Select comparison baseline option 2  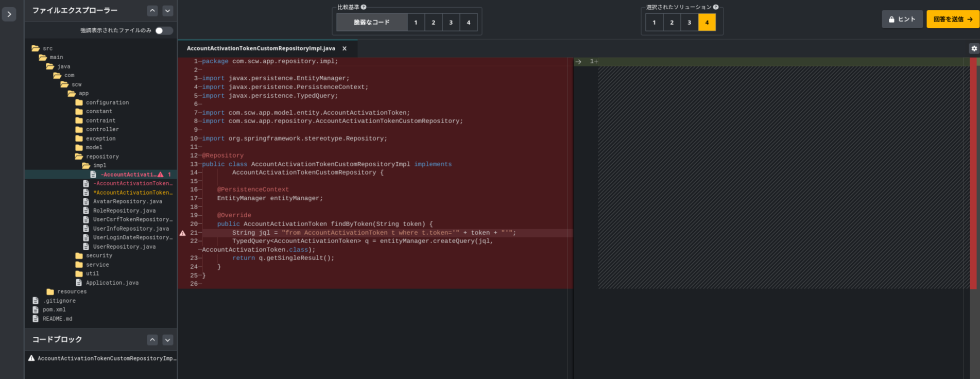(x=434, y=23)
